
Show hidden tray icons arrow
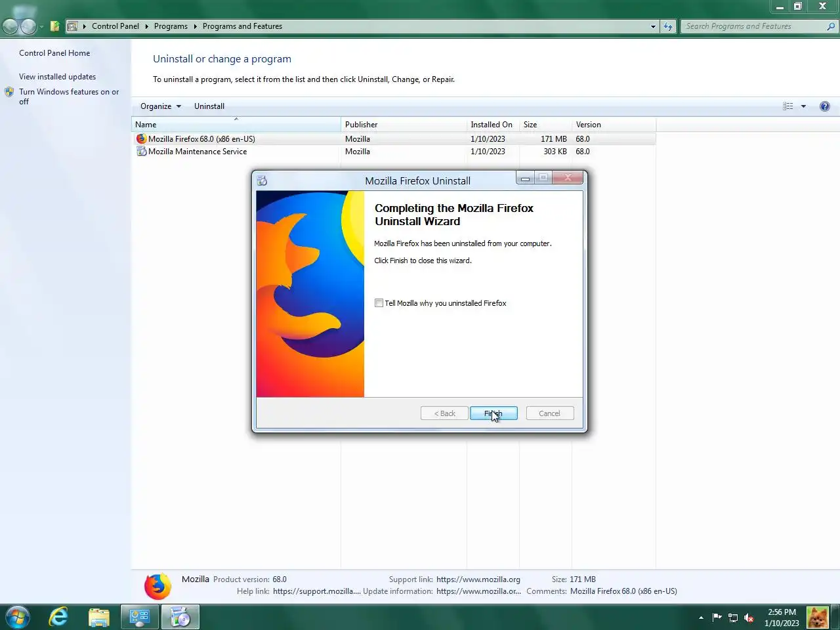(701, 618)
